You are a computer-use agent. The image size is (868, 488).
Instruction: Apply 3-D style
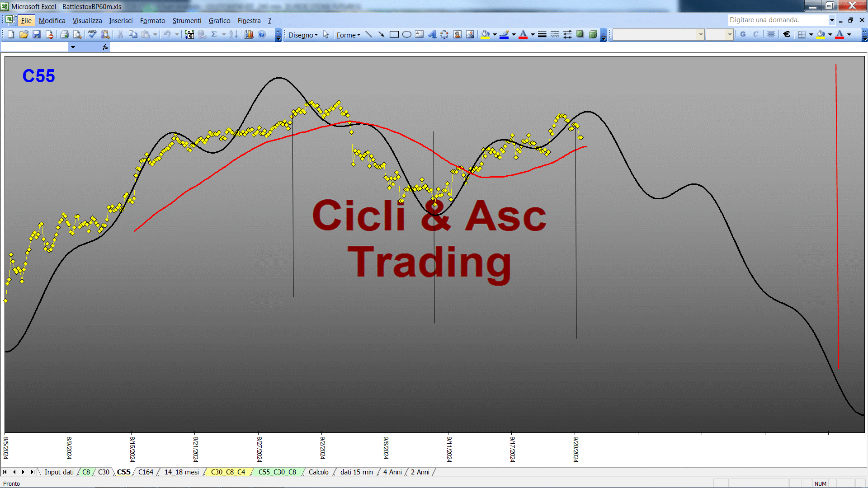593,34
